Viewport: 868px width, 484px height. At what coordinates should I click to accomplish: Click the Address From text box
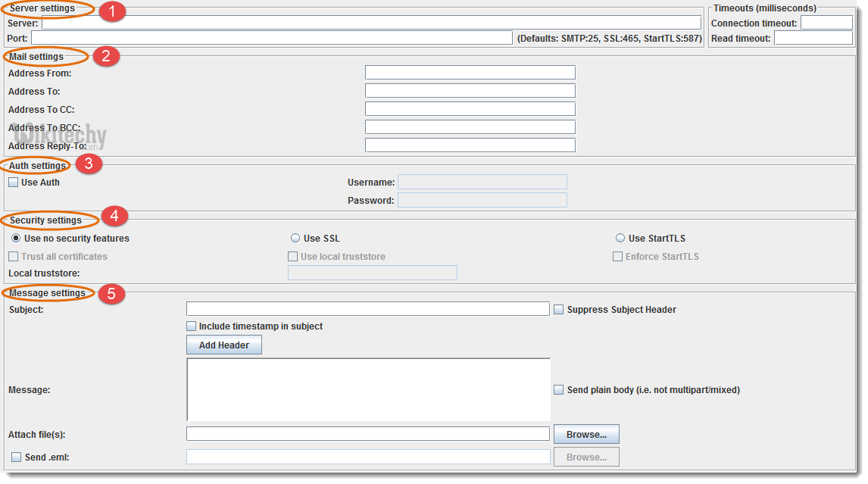[x=470, y=73]
